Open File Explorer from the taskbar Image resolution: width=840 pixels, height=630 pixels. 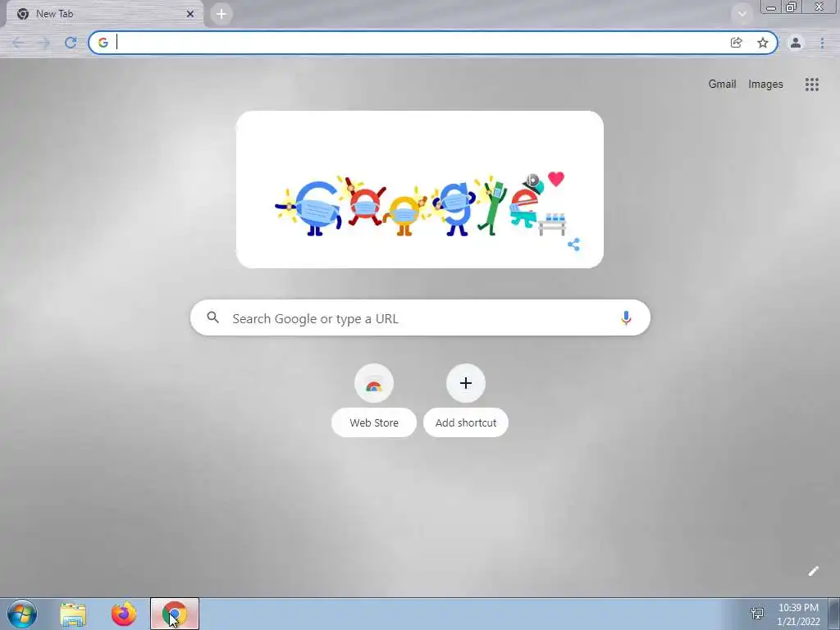[73, 614]
